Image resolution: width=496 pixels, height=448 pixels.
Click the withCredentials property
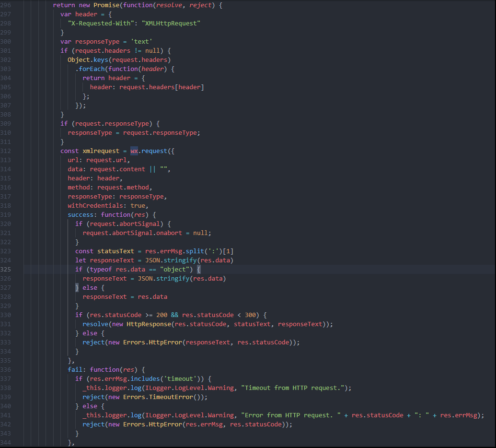pyautogui.click(x=95, y=206)
